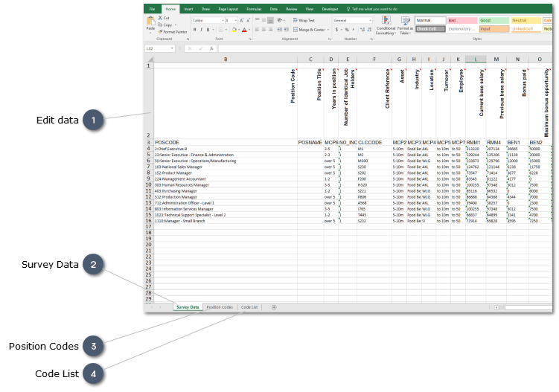This screenshot has height=392, width=559.
Task: Select the Code List sheet tab
Action: [x=249, y=307]
